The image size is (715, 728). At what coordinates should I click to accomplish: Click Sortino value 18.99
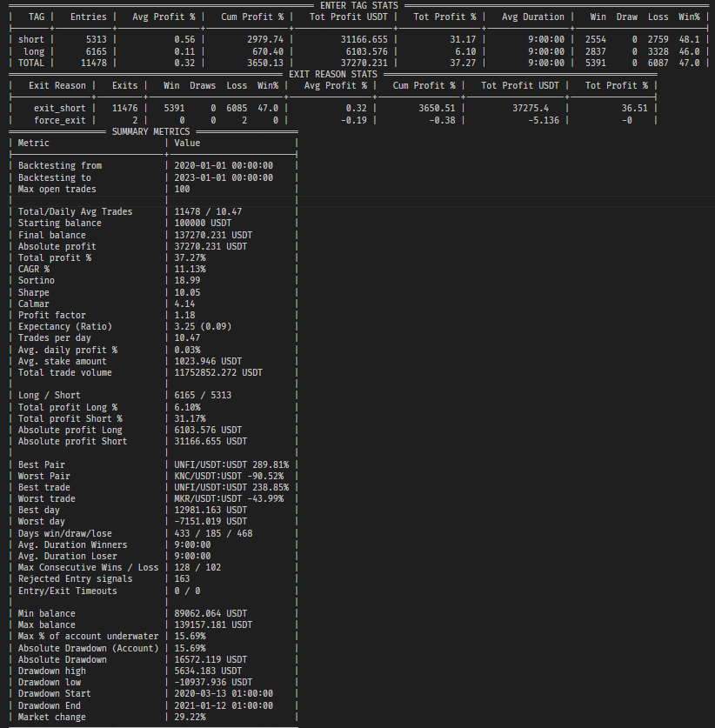click(187, 280)
